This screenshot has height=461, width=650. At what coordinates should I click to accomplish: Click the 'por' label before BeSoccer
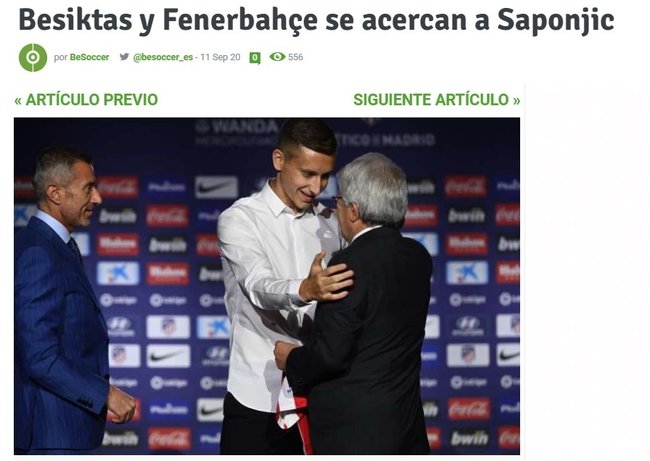click(61, 57)
